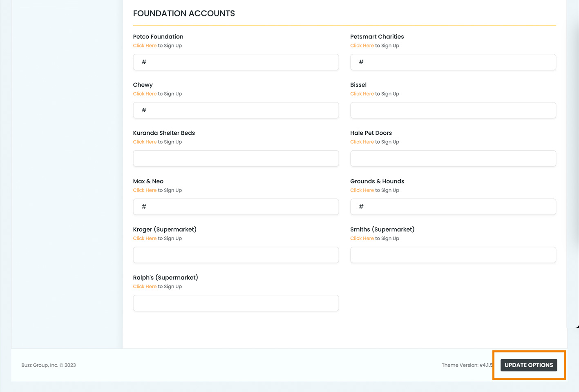Image resolution: width=579 pixels, height=392 pixels.
Task: Open Max & Neo Click Here link
Action: pyautogui.click(x=145, y=190)
